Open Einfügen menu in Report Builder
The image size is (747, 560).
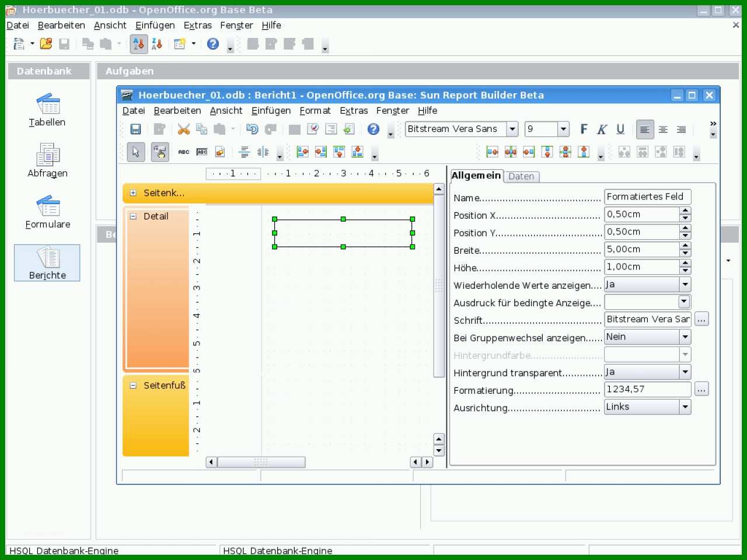271,111
